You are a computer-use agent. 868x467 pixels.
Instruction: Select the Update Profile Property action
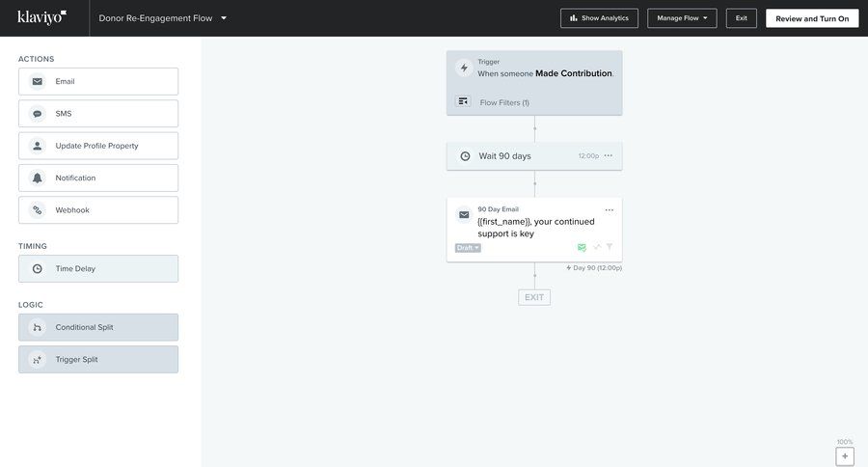(98, 146)
